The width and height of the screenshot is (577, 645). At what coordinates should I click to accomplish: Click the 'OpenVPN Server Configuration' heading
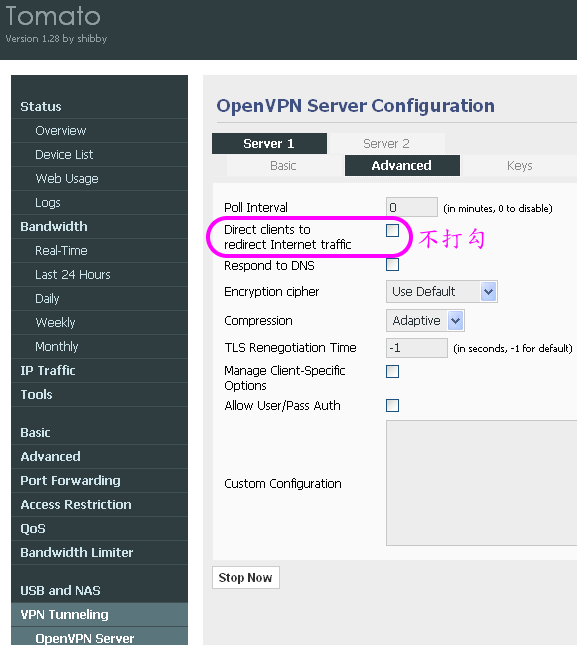coord(356,106)
